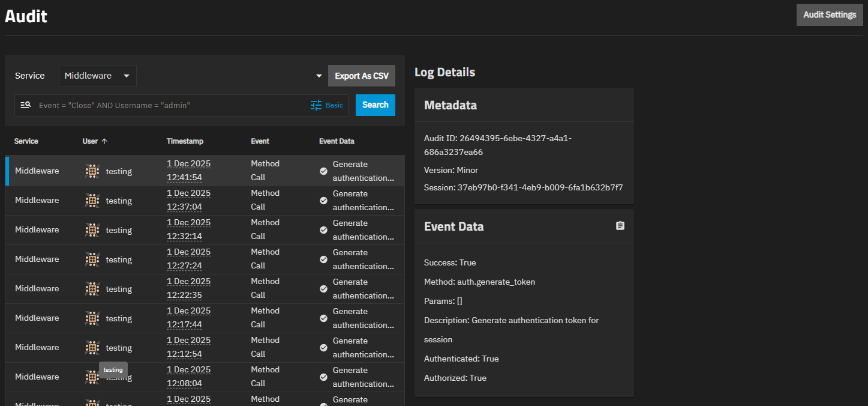Click success checkmark in 12:17:44 row
This screenshot has width=868, height=406.
tap(323, 318)
